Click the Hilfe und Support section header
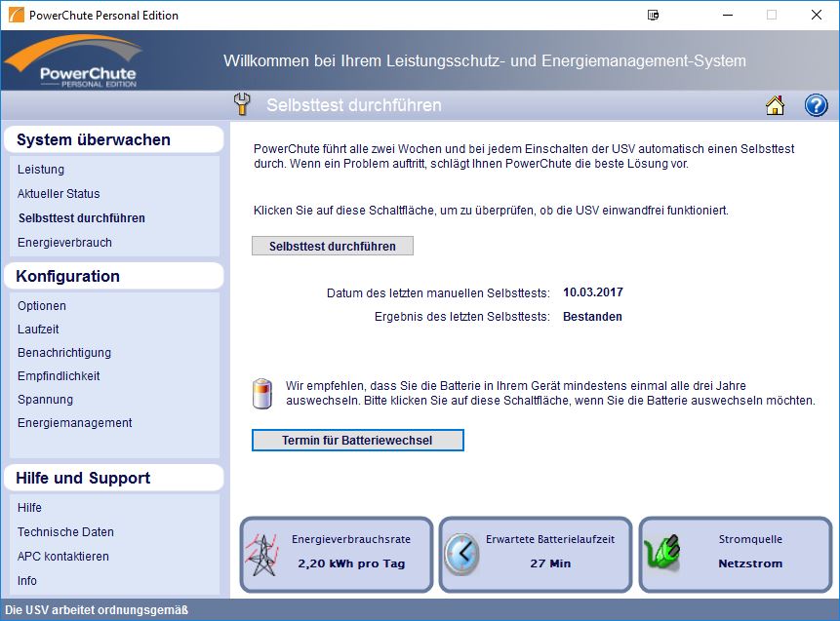This screenshot has height=621, width=840. click(113, 478)
